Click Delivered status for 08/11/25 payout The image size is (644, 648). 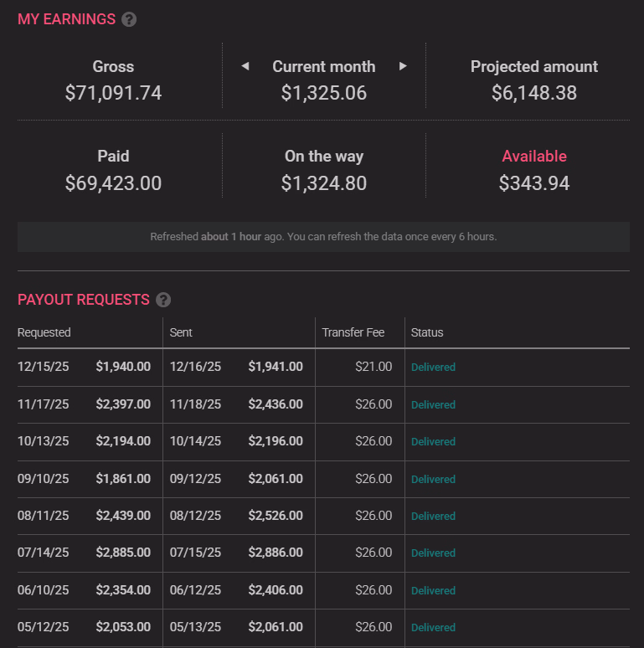click(x=433, y=516)
